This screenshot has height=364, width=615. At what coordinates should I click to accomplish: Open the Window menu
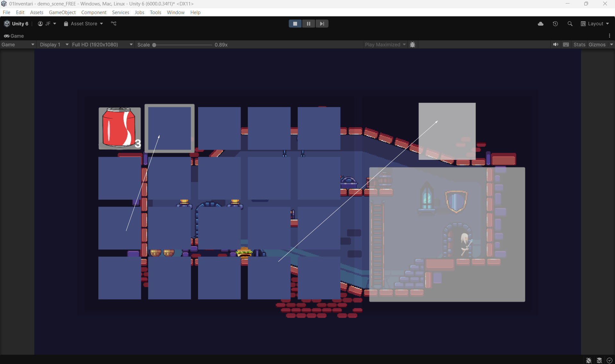pos(176,12)
